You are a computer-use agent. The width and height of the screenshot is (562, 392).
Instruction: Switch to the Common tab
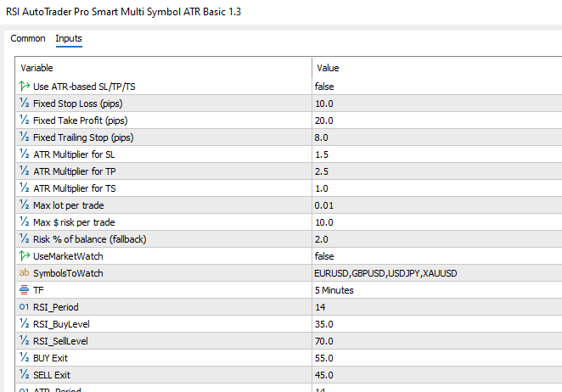point(28,39)
